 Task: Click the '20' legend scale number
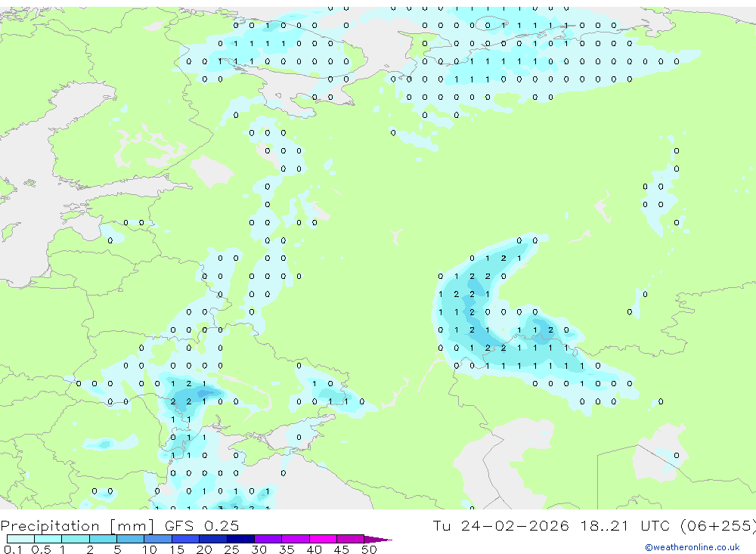coord(204,549)
